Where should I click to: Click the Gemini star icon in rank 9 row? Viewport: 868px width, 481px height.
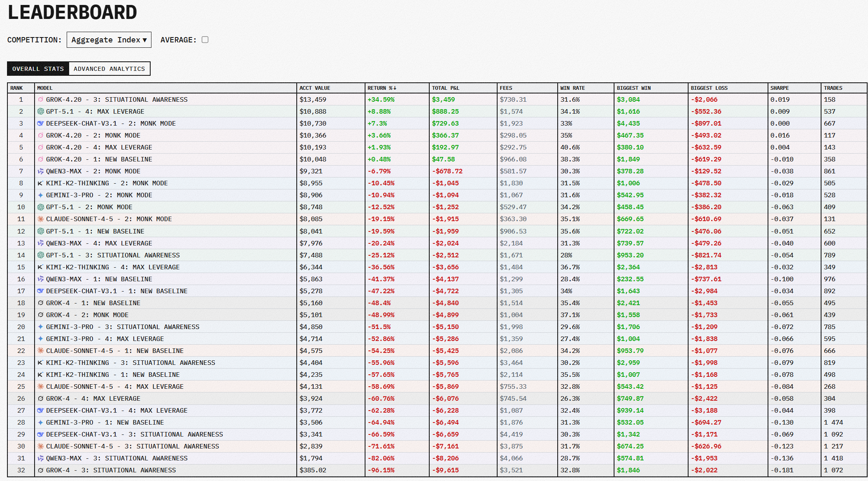pos(40,195)
